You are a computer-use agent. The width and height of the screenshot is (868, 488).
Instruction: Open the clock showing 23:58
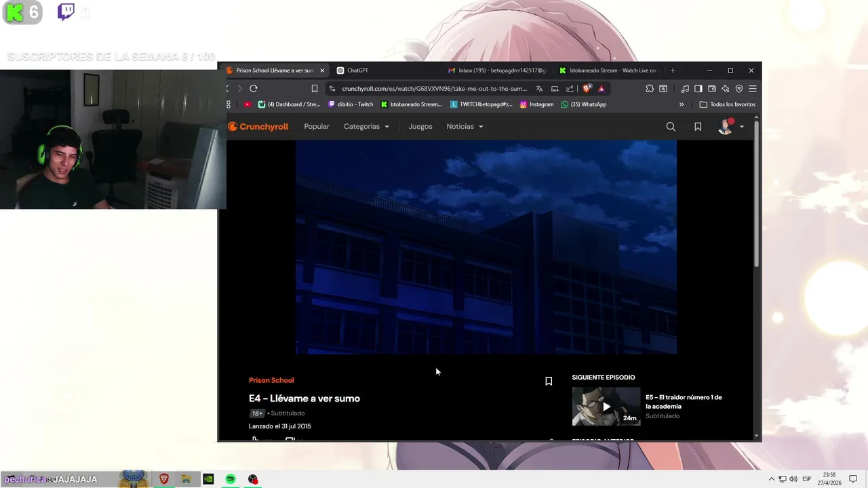pos(831,479)
